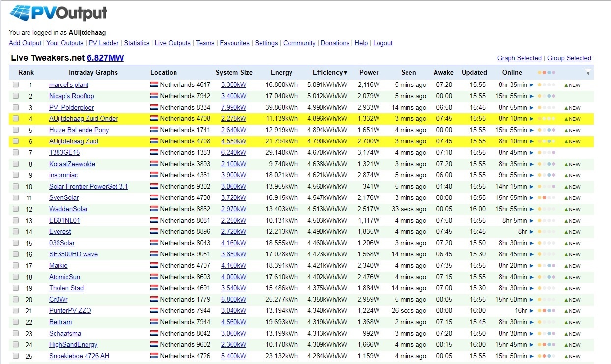
Task: Select the AUijtdehaag Zuid Onder checkbox
Action: pyautogui.click(x=16, y=118)
